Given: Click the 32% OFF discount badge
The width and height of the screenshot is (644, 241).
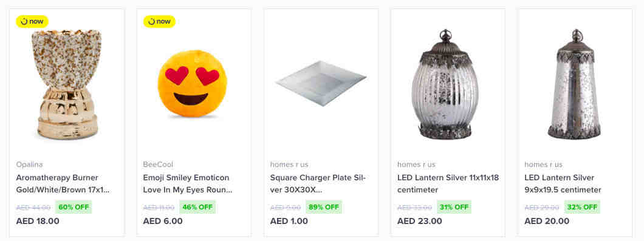Looking at the screenshot, I should tap(582, 207).
